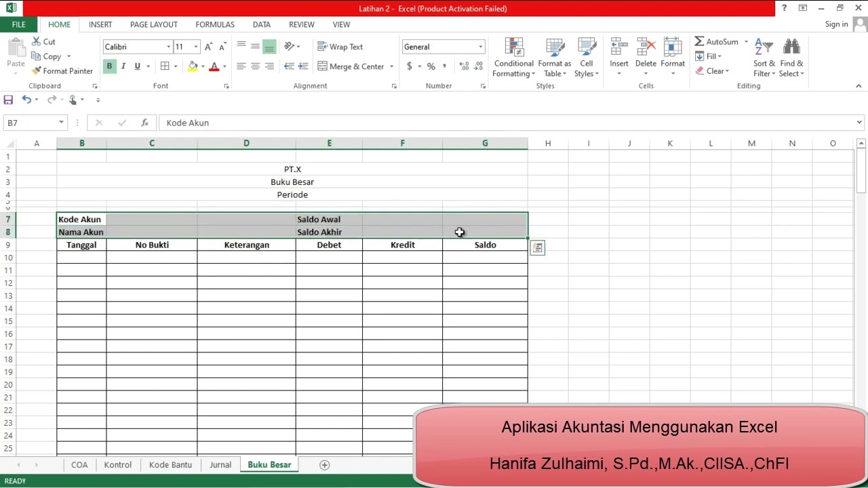Click the Increase Decimal icon
868x488 pixels.
coord(464,66)
